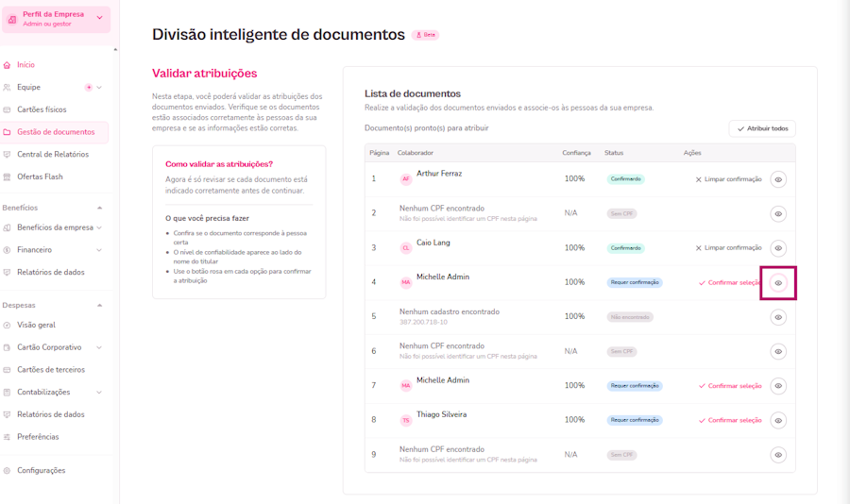Expand the Contabilizações submenu chevron
The width and height of the screenshot is (850, 504).
(99, 392)
